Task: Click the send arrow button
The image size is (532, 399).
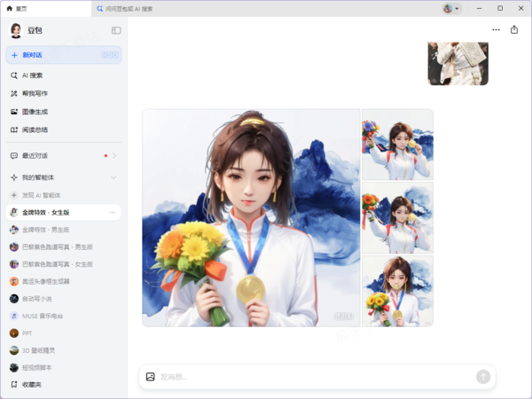Action: point(483,377)
